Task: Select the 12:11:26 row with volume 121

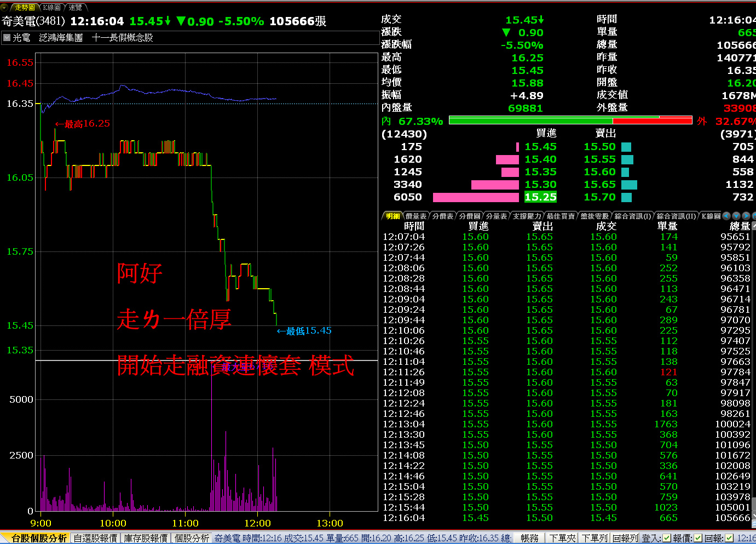Action: point(567,372)
